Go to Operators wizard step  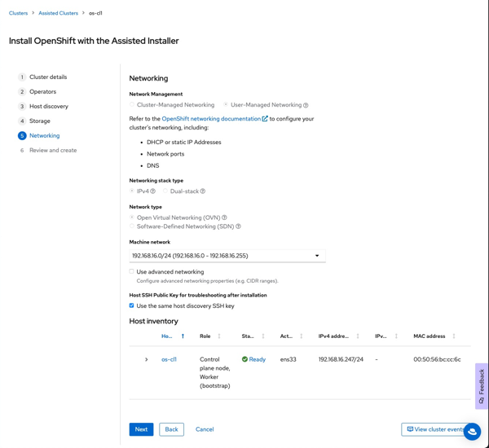[x=42, y=92]
